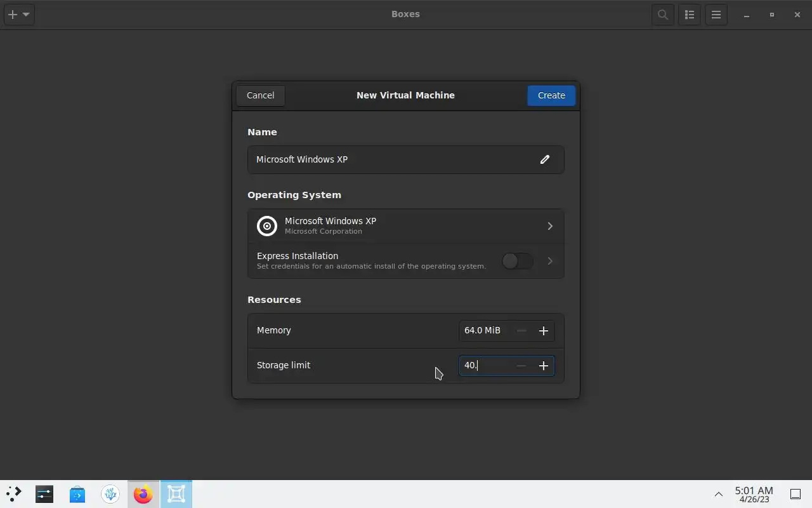
Task: Decrease Storage limit with minus button
Action: click(x=521, y=366)
